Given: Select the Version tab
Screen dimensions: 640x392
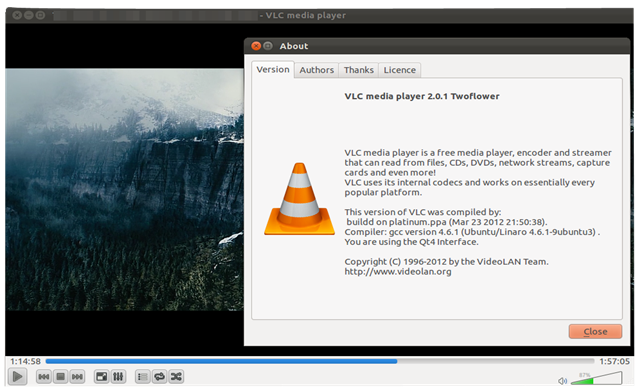Looking at the screenshot, I should point(273,69).
